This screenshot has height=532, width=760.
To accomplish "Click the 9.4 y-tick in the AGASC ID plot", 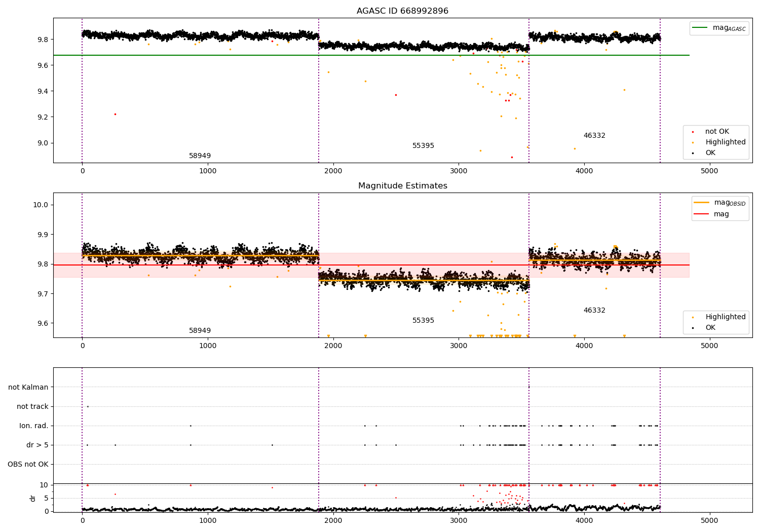I will pos(43,91).
